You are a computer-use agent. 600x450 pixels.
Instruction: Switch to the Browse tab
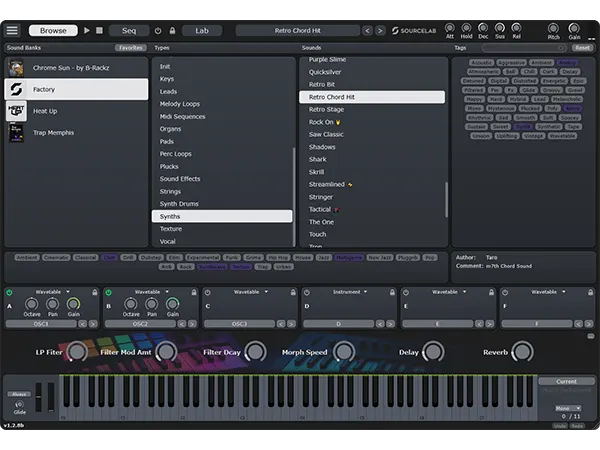coord(53,31)
